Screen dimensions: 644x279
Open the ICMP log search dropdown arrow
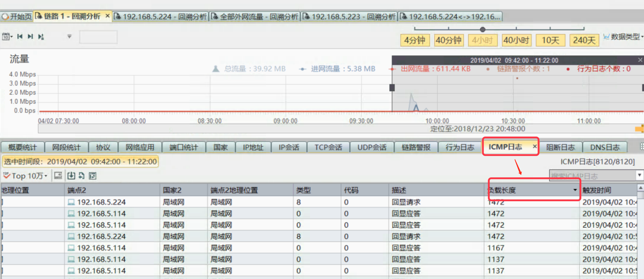point(639,175)
